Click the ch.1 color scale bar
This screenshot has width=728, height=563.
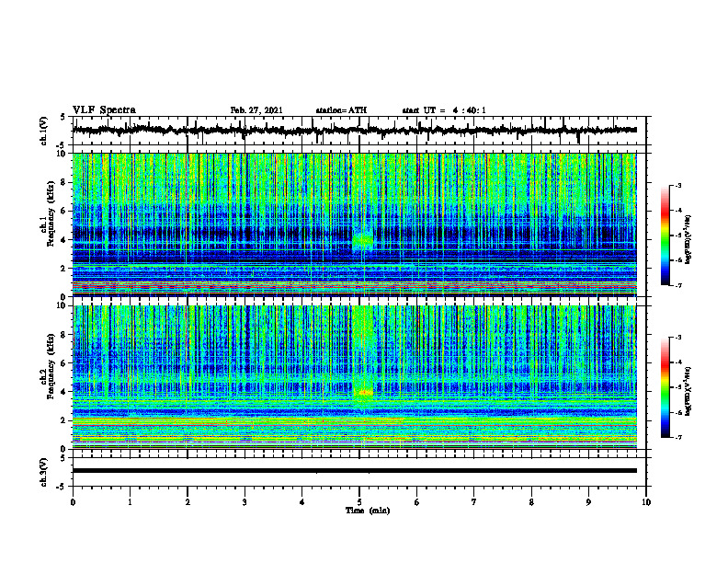coord(665,236)
